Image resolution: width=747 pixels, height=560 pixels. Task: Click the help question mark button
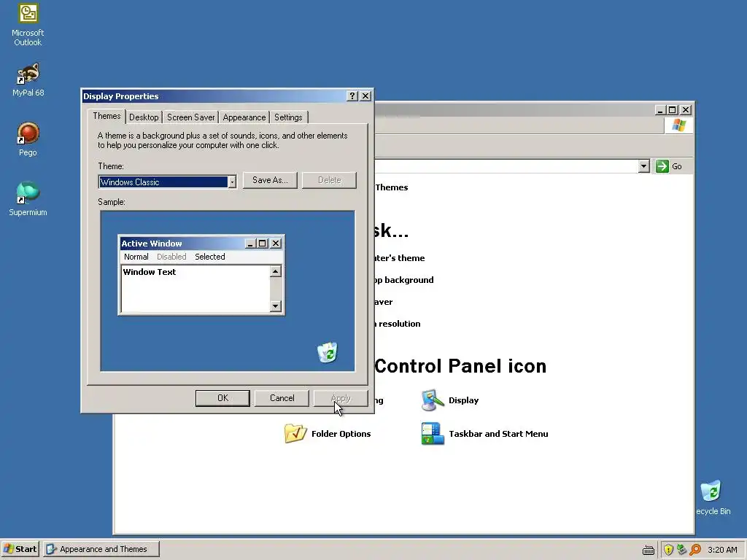(x=352, y=96)
